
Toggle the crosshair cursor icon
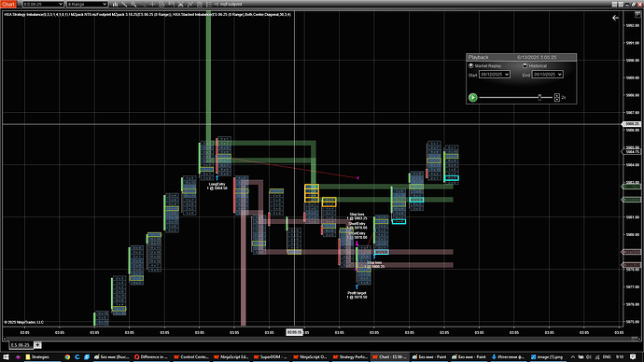coord(152,4)
